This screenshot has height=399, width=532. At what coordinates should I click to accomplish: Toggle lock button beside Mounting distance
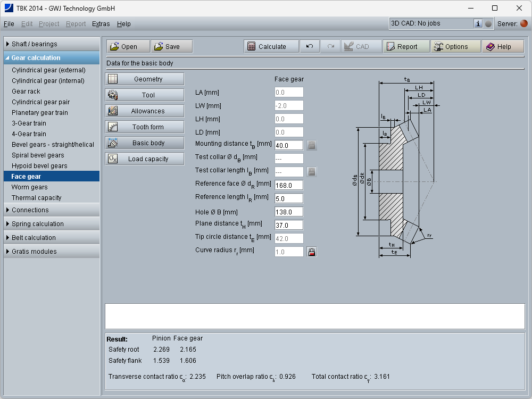pos(312,145)
